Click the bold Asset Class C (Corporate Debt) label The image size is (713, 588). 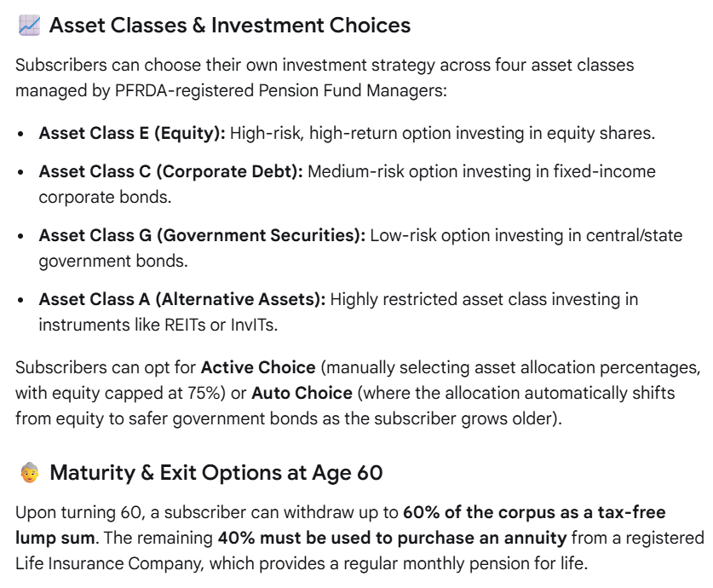click(170, 171)
